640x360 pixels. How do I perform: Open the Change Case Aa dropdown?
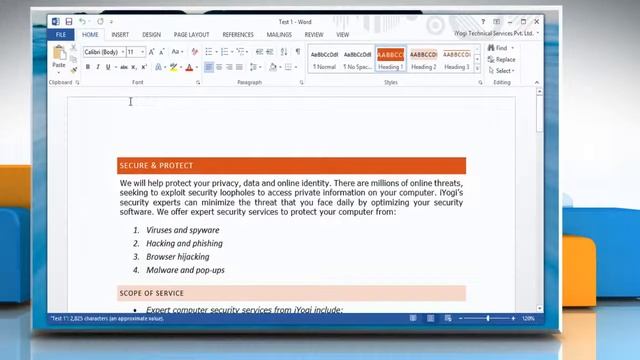(x=177, y=52)
